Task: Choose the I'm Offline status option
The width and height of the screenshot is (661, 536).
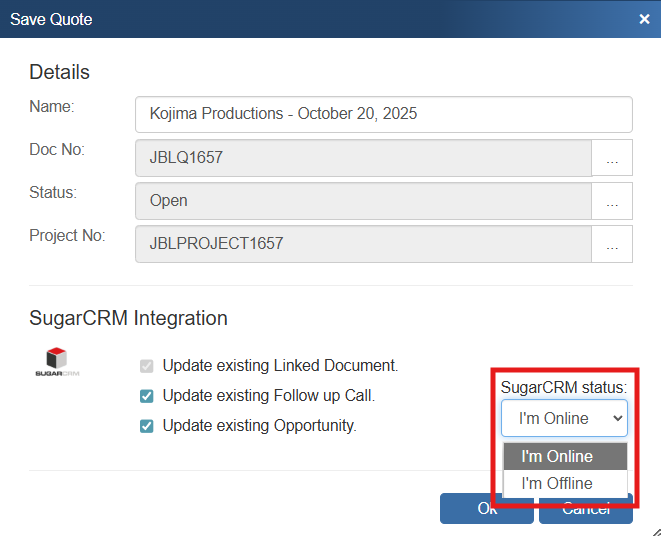Action: coord(564,484)
